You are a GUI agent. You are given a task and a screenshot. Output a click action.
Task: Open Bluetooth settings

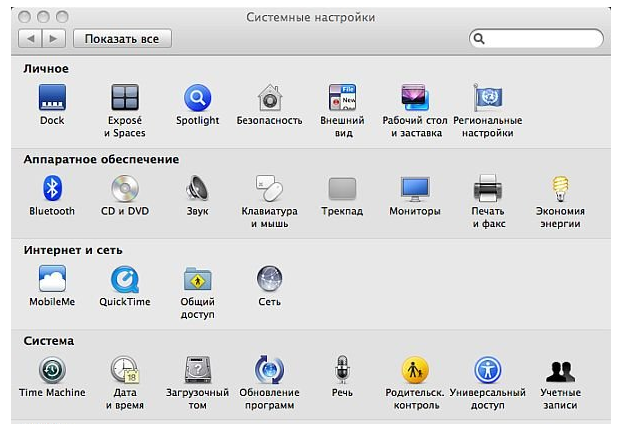(x=52, y=188)
